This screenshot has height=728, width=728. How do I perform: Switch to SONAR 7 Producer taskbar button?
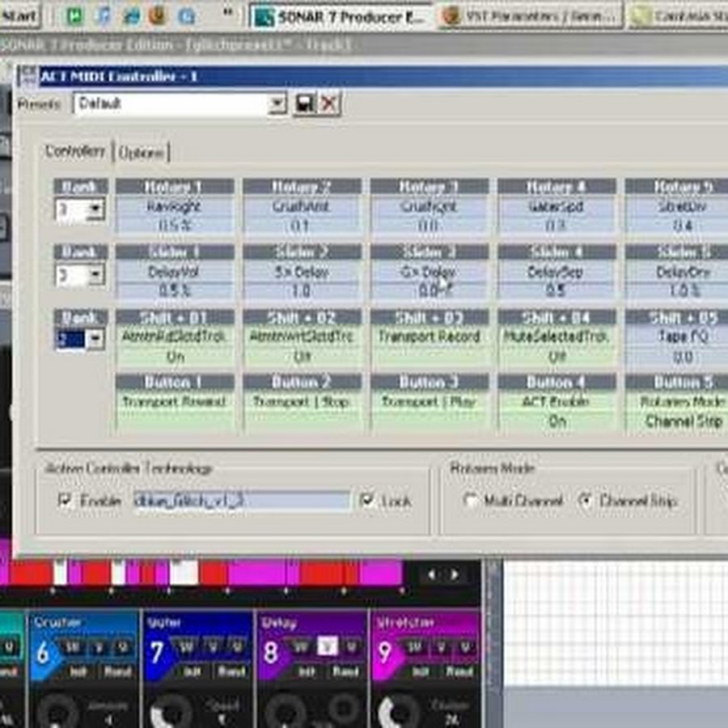coord(341,17)
